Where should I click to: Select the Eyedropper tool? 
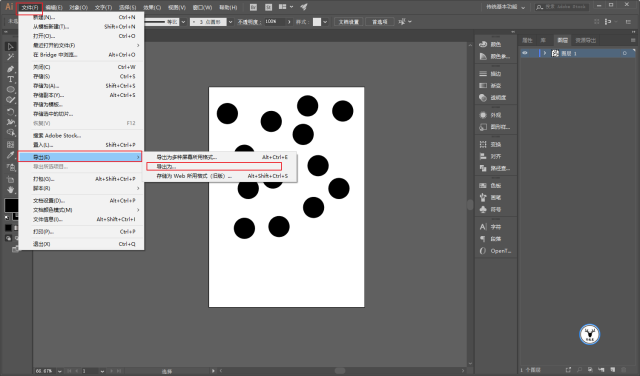10,155
